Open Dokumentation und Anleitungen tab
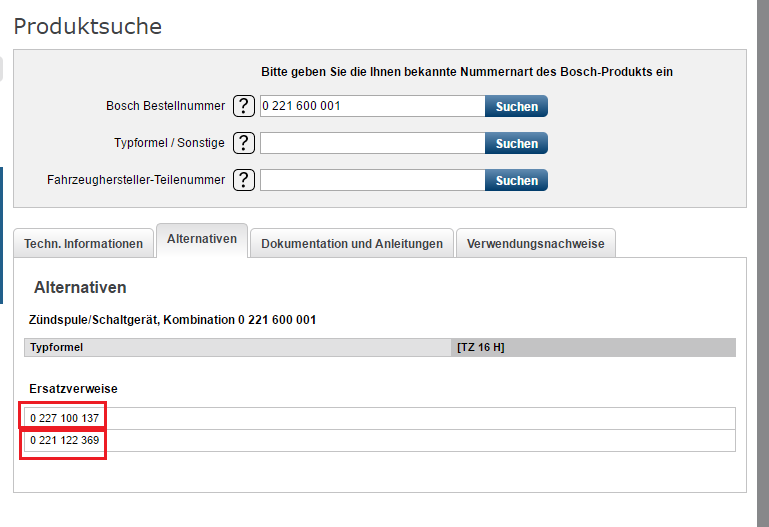 (352, 243)
